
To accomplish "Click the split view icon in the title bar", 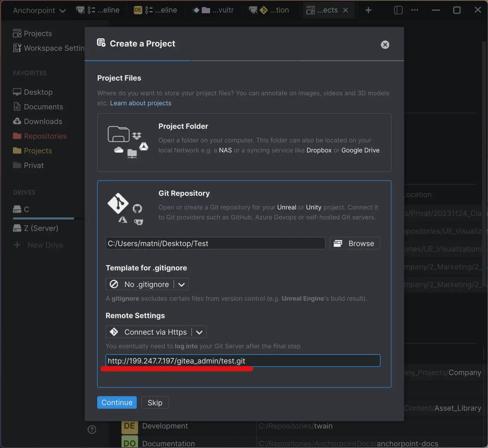I will [398, 10].
